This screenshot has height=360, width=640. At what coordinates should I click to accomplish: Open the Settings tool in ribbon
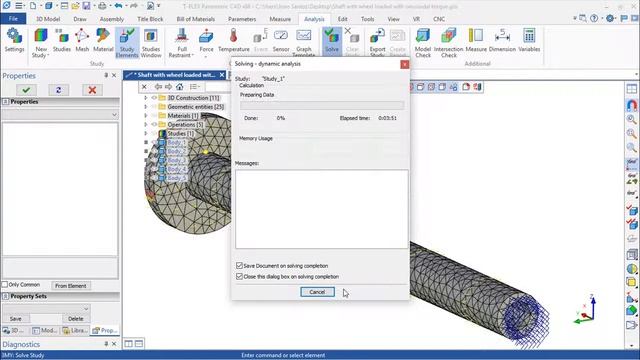pyautogui.click(x=14, y=40)
